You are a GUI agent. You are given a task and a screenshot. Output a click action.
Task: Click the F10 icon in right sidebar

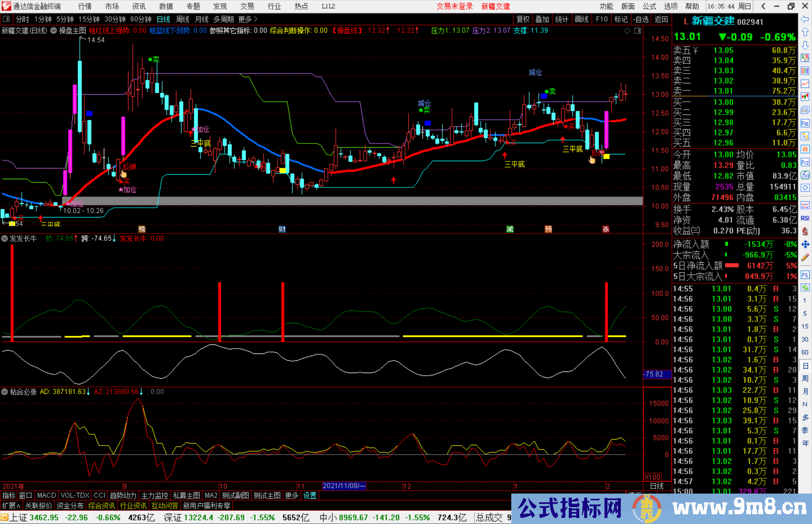(x=805, y=123)
